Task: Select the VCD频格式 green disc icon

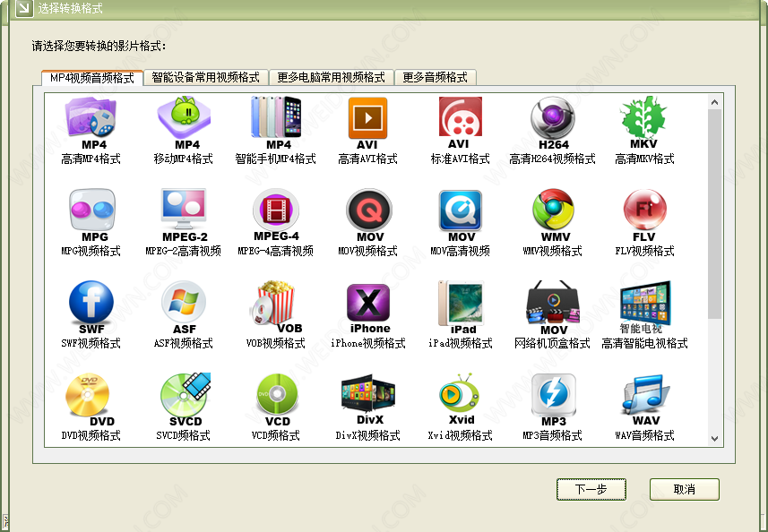Action: pyautogui.click(x=277, y=394)
